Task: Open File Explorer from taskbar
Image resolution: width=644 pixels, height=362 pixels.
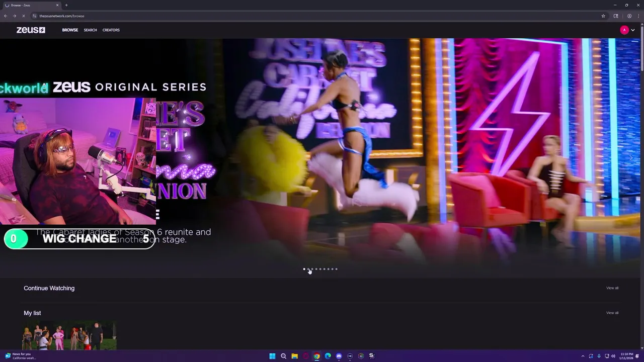Action: [x=294, y=356]
